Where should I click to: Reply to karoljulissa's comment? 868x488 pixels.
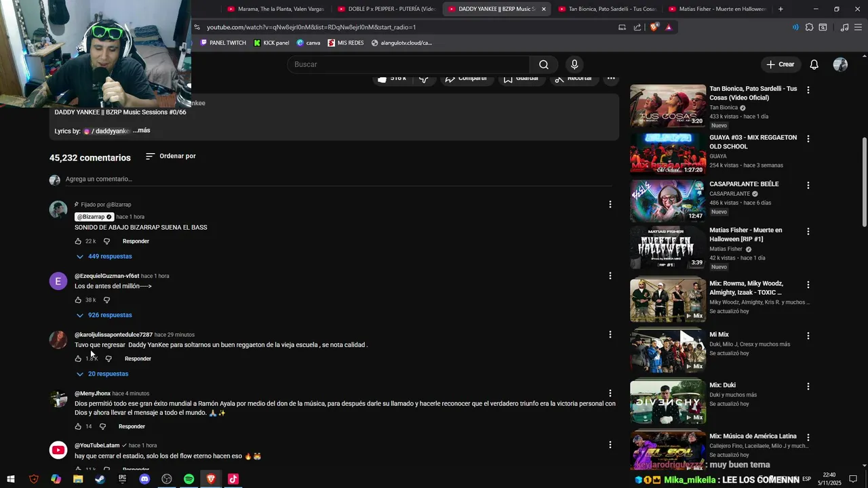tap(138, 359)
